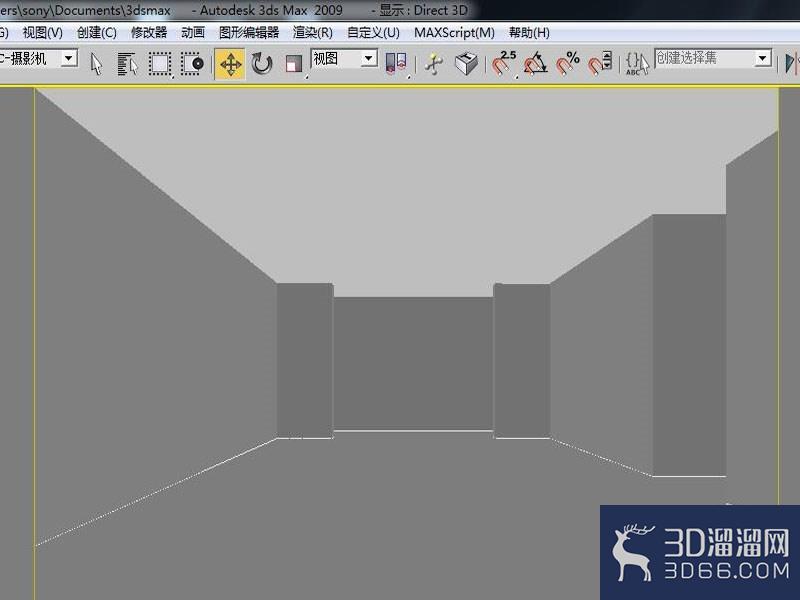
Task: Open the 创建(C) menu
Action: [x=96, y=33]
